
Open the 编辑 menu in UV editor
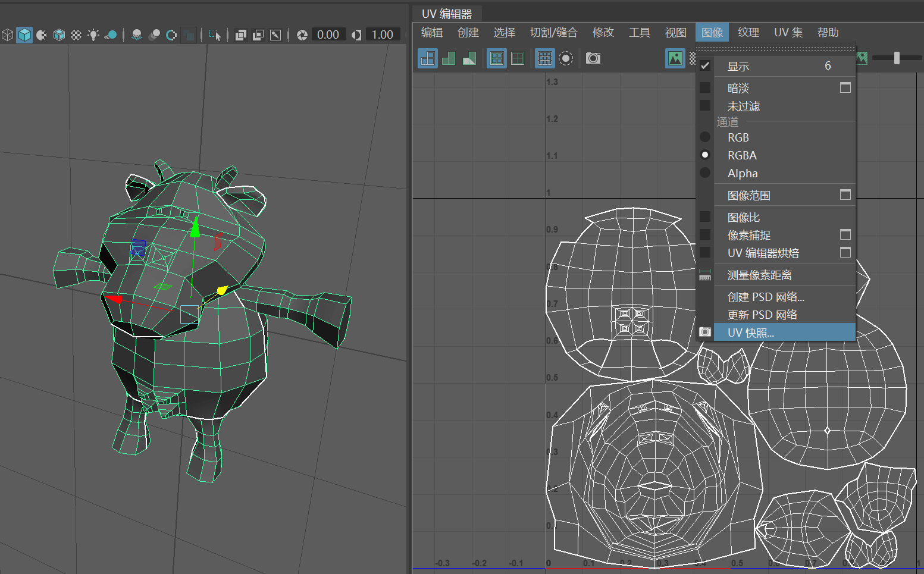(x=432, y=32)
